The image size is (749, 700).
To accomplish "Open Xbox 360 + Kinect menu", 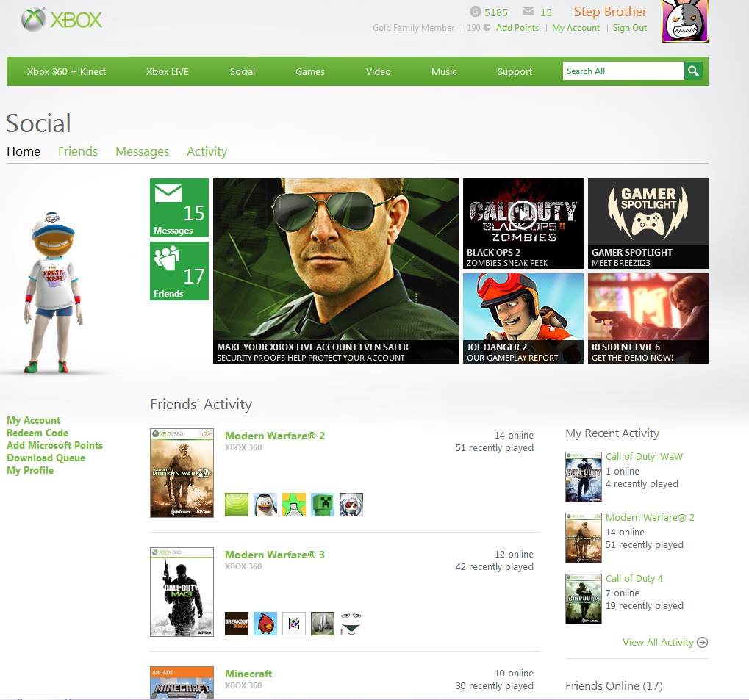I will point(66,72).
